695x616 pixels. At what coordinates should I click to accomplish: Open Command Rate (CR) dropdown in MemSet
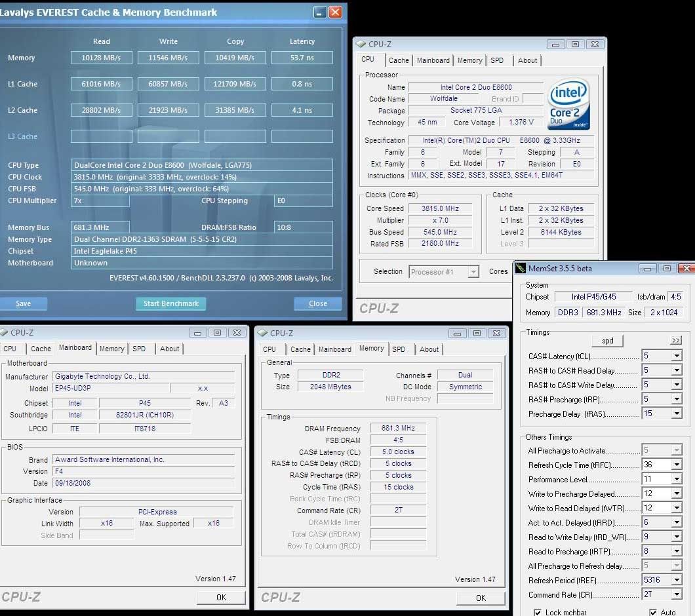click(677, 595)
